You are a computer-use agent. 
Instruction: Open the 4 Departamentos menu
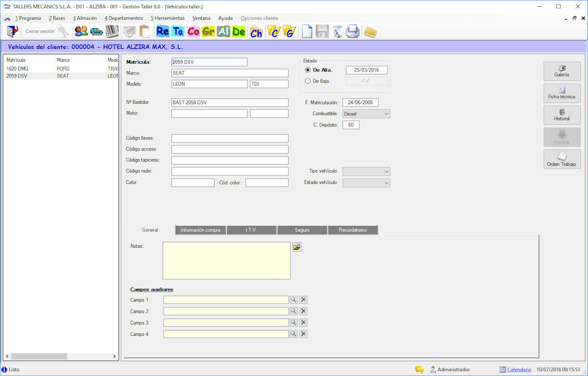pyautogui.click(x=123, y=18)
